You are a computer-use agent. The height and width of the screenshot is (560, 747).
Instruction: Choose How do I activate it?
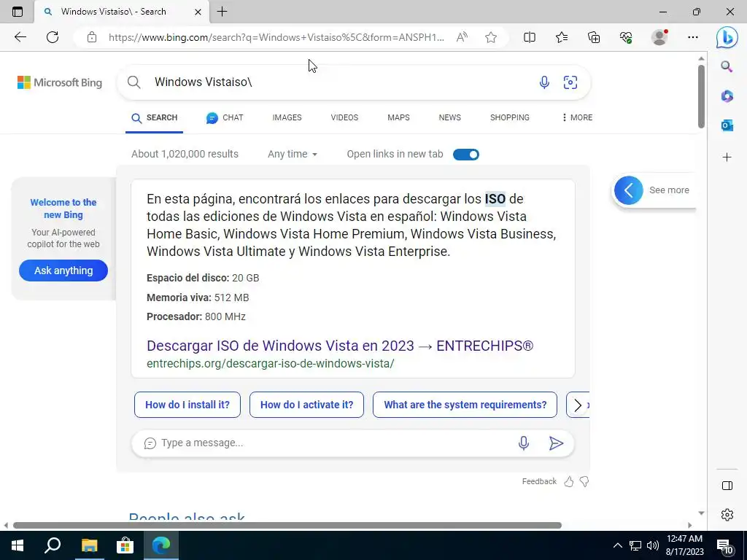tap(307, 405)
